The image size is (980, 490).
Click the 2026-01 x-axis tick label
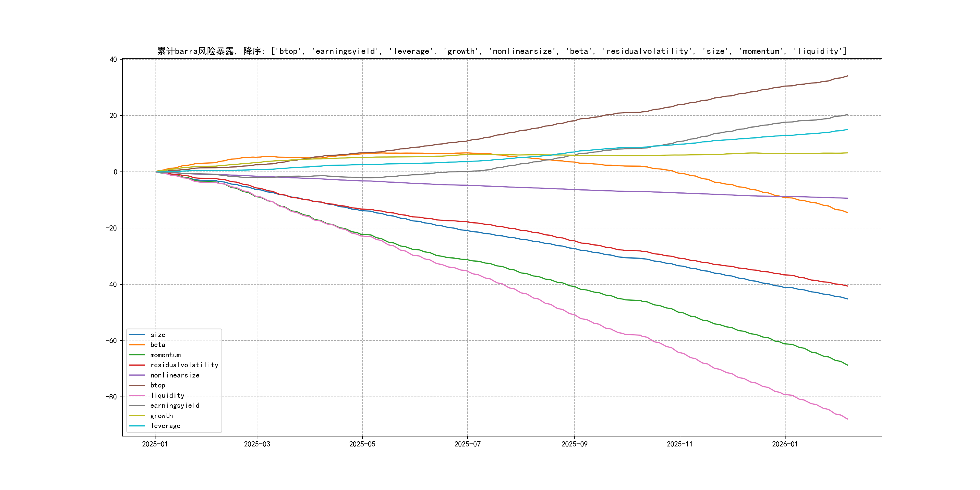coord(785,444)
